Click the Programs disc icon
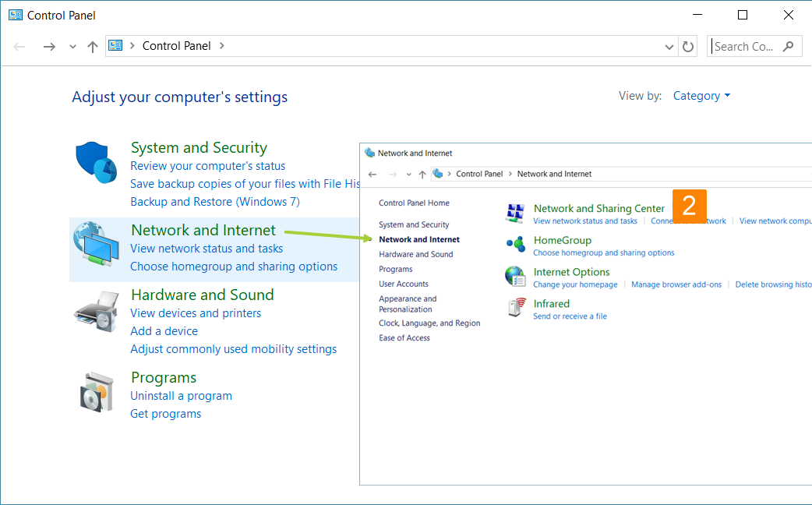This screenshot has width=812, height=505. (x=96, y=394)
